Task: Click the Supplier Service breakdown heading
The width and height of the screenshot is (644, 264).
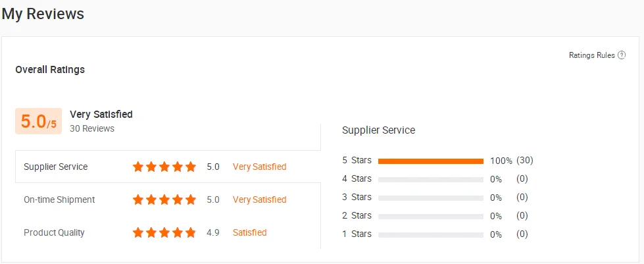Action: pos(379,130)
